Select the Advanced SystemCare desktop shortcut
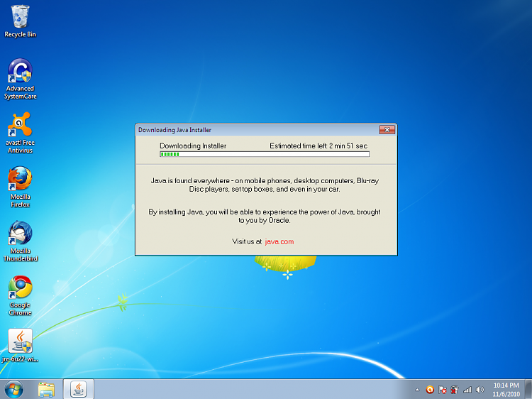532x399 pixels. click(20, 79)
